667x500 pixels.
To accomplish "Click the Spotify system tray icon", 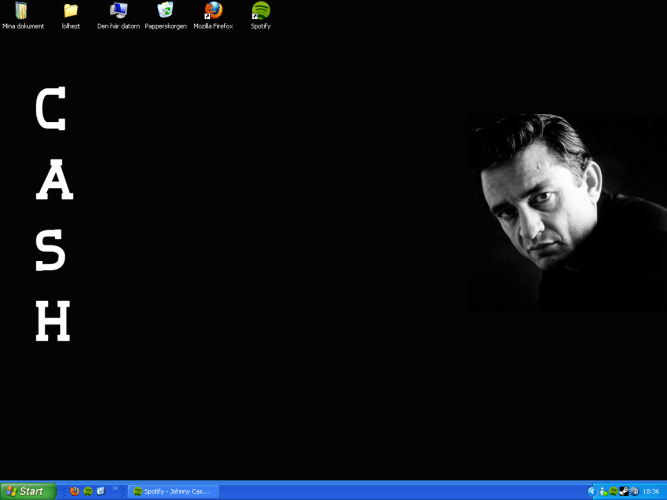I will (x=613, y=491).
